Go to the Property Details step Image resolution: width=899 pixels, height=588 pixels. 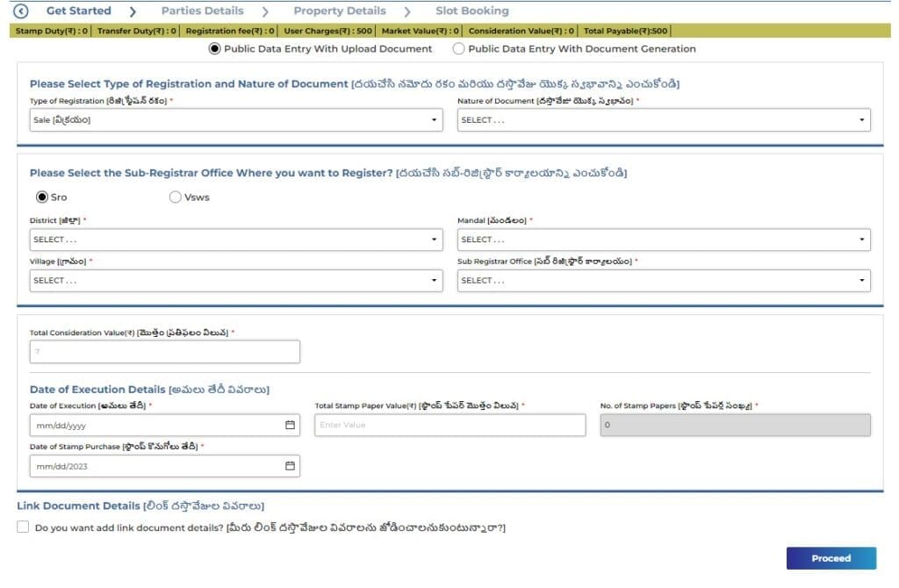[340, 11]
